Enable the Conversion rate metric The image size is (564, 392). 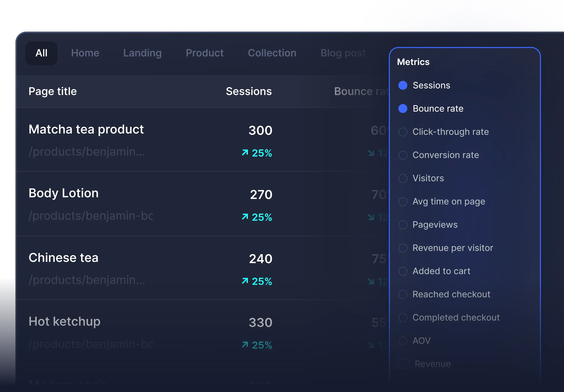coord(403,155)
